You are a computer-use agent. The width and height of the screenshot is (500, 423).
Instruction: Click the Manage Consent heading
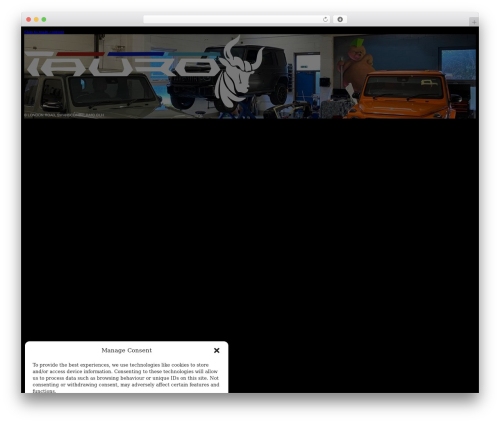tap(127, 350)
